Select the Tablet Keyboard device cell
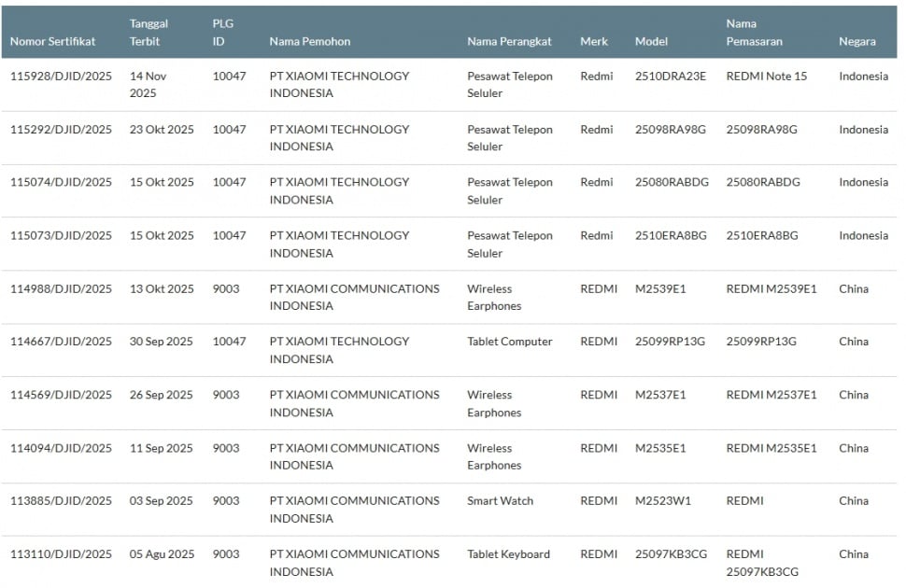This screenshot has height=588, width=906. pyautogui.click(x=508, y=554)
